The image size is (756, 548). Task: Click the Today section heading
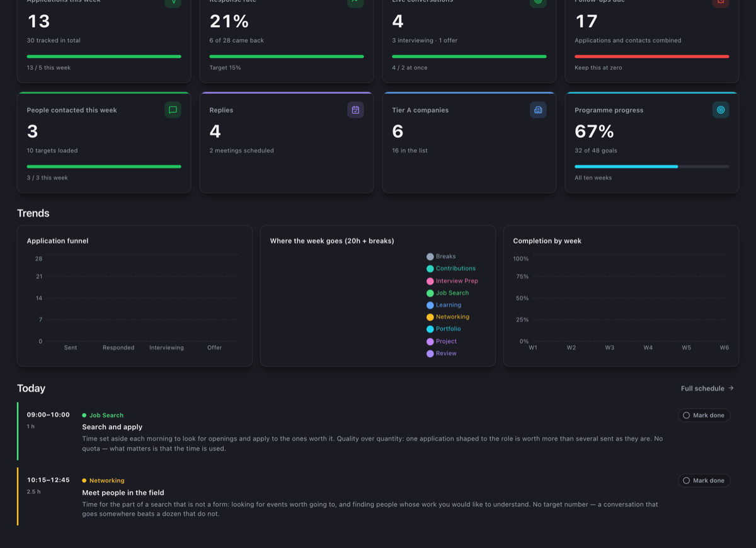31,388
